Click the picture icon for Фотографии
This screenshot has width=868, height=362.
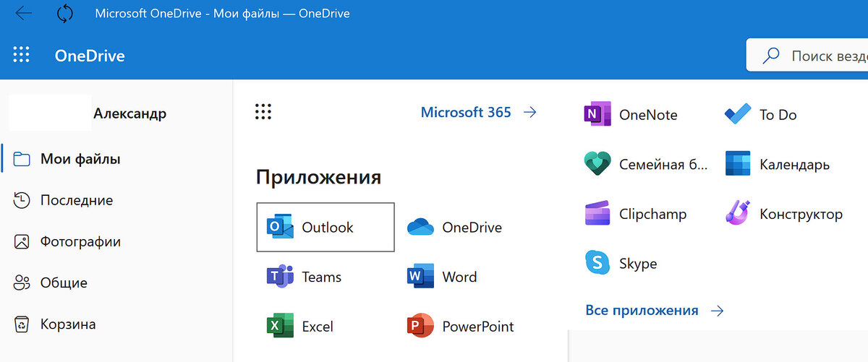pyautogui.click(x=22, y=241)
